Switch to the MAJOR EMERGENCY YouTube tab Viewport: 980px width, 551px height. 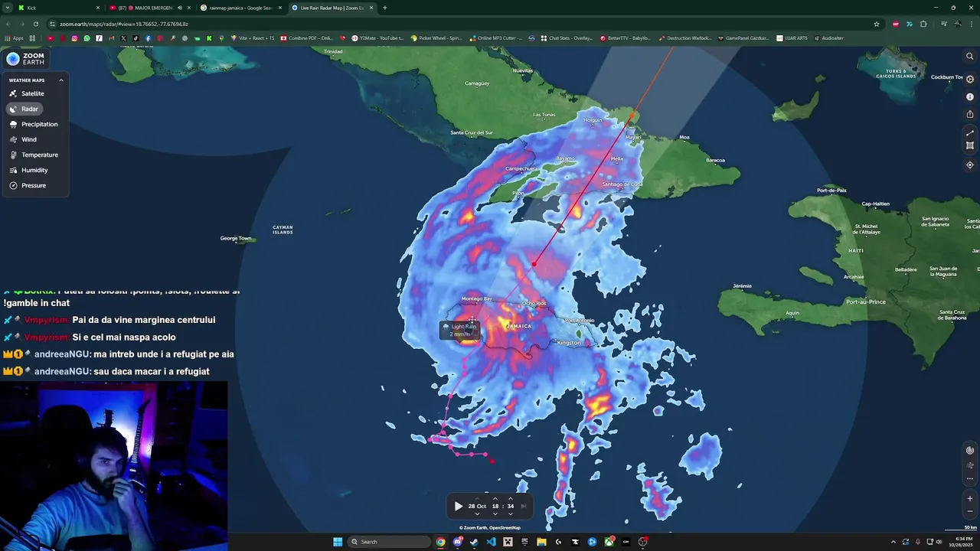click(x=149, y=8)
